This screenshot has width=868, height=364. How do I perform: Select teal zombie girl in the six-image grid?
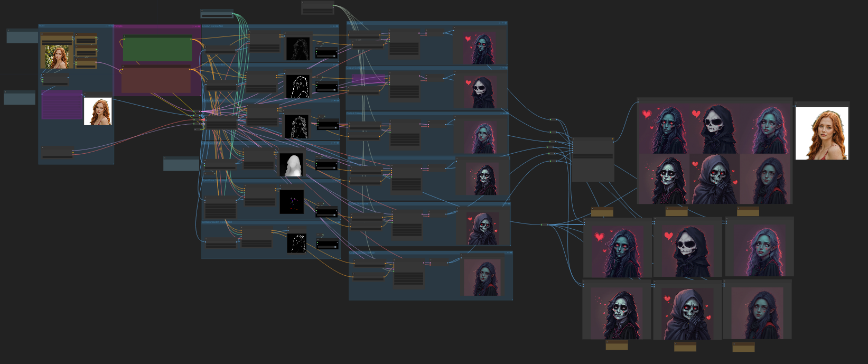click(x=664, y=128)
